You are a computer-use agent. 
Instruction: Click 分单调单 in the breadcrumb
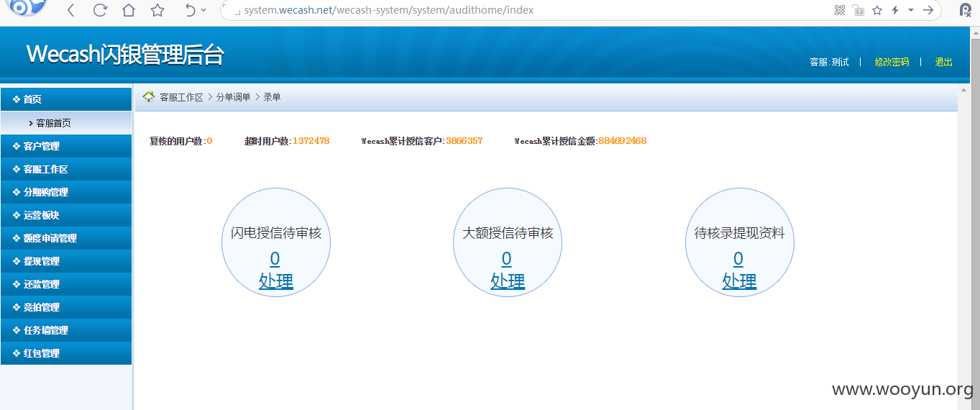(x=233, y=97)
